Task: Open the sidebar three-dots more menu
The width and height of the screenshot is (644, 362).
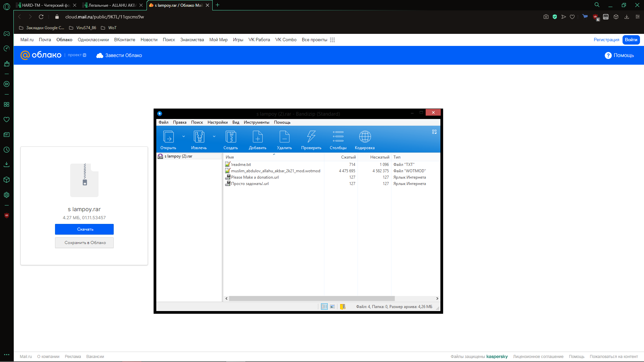Action: 7,355
